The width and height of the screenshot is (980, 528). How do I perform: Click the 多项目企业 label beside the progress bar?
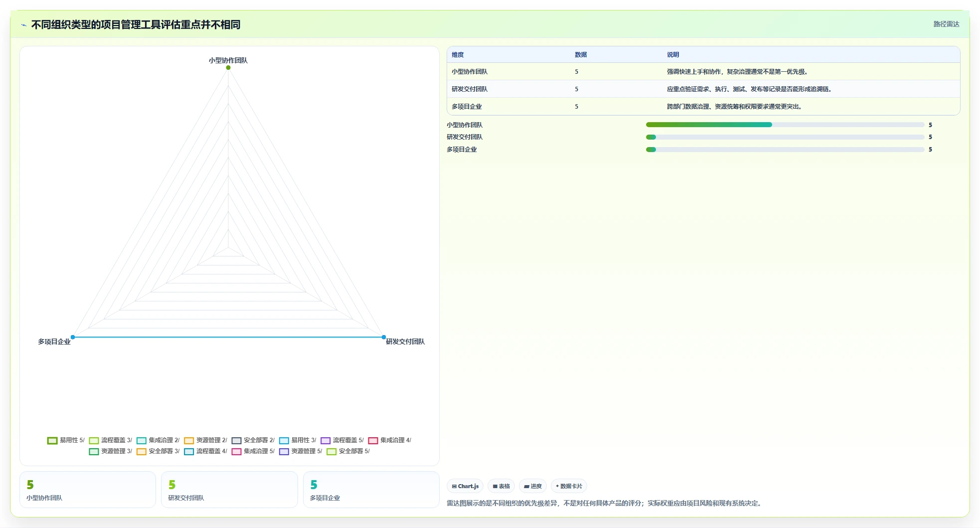[x=462, y=150]
